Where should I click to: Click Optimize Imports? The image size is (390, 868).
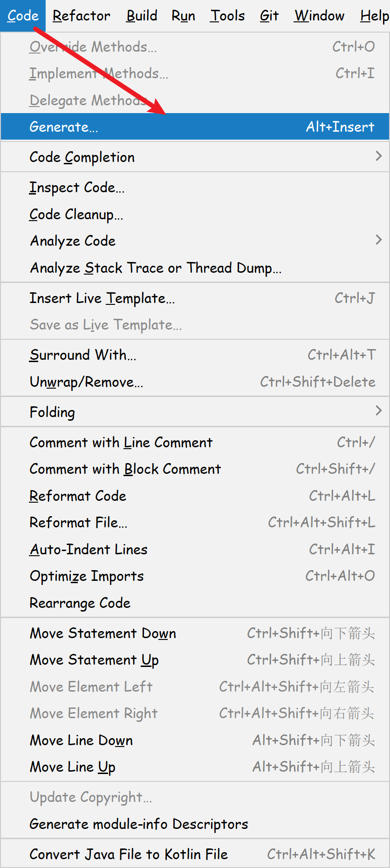(x=87, y=576)
